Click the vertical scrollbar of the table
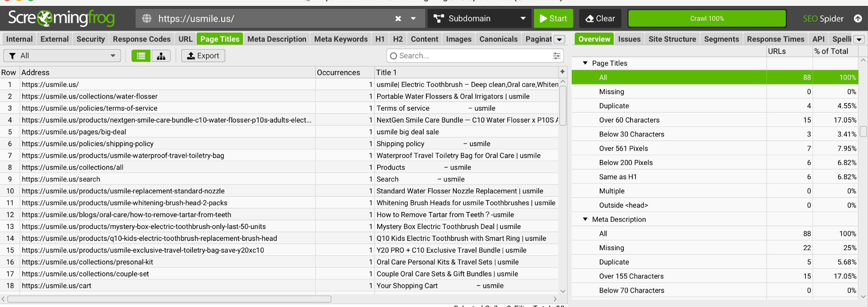 click(x=563, y=106)
